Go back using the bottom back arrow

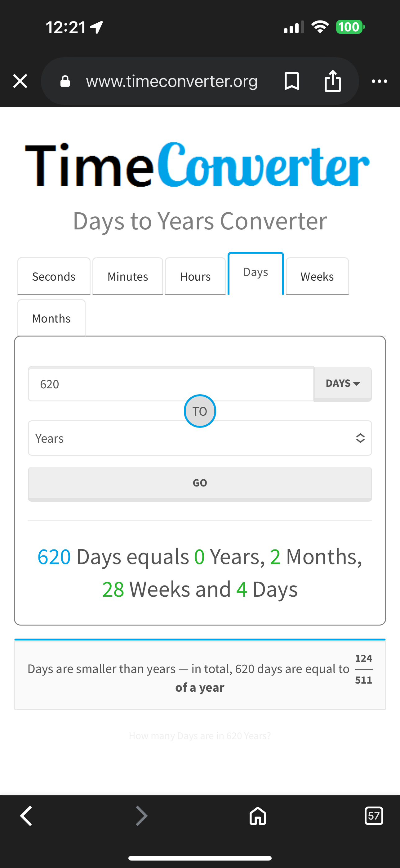(26, 816)
